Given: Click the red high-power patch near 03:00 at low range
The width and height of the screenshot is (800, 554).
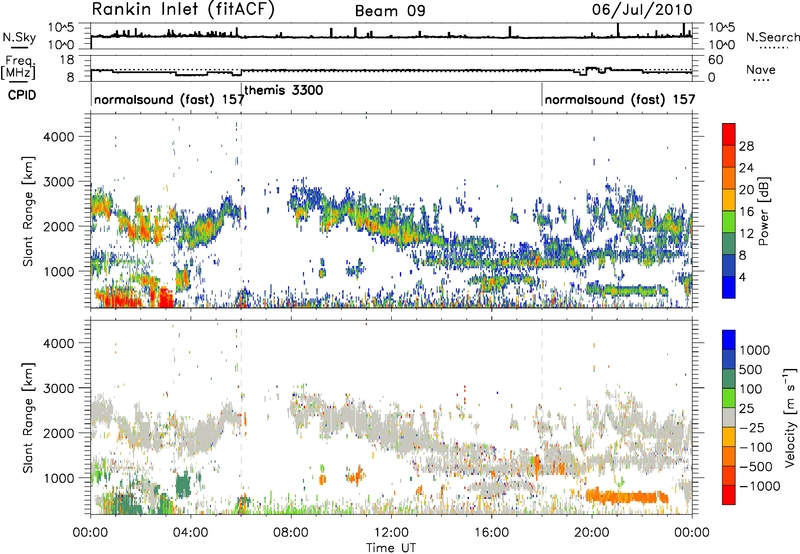Looking at the screenshot, I should coord(165,297).
